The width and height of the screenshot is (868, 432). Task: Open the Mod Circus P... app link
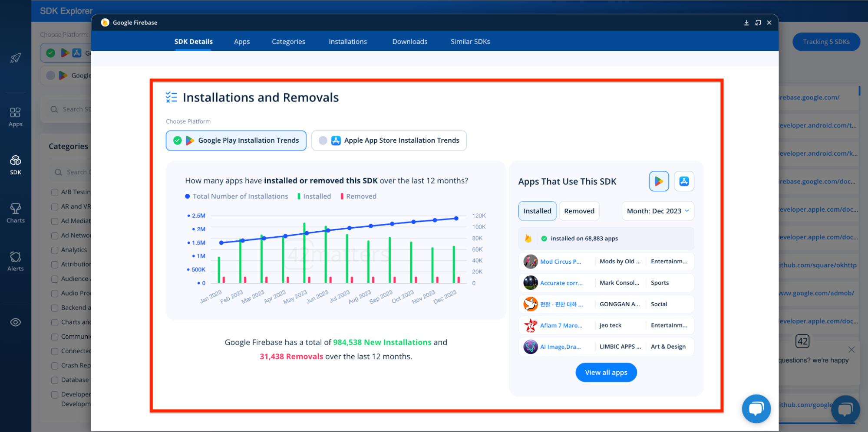[x=561, y=262]
